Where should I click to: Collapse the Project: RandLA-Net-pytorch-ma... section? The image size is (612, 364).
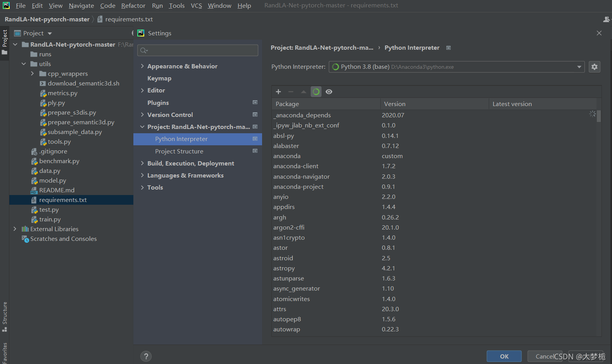[x=142, y=127]
